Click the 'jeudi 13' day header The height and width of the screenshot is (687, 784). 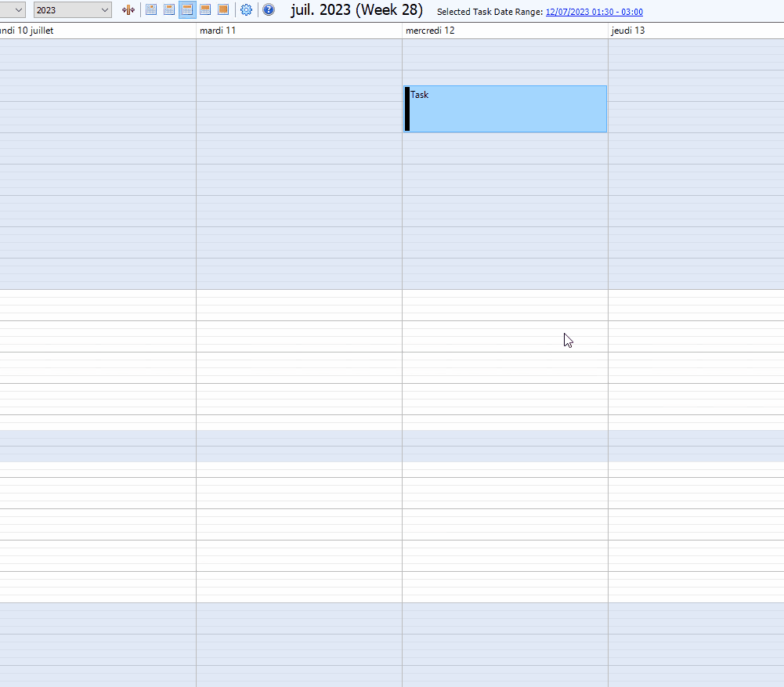[x=696, y=31]
